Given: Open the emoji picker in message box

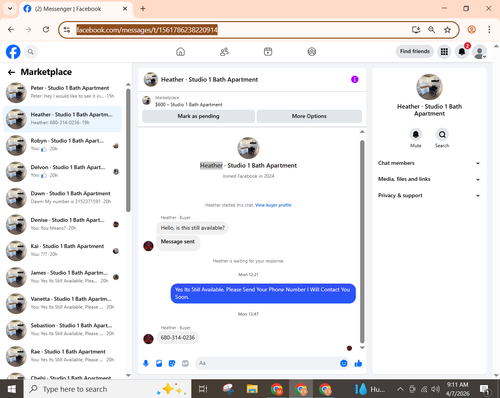Looking at the screenshot, I should (x=344, y=363).
